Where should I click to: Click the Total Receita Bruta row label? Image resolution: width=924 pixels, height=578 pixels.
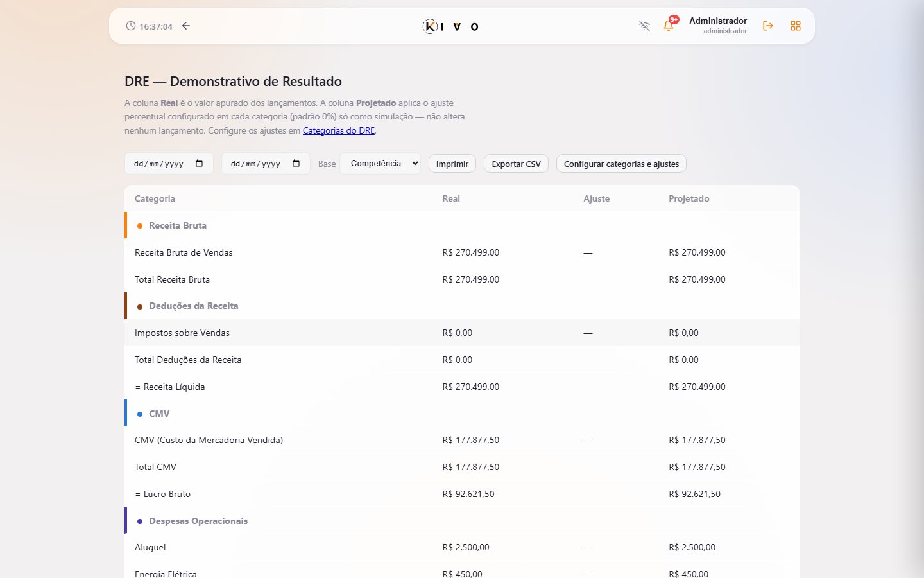tap(172, 279)
